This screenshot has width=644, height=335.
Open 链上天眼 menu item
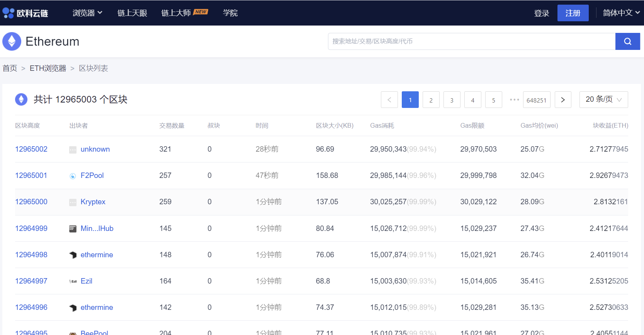pyautogui.click(x=132, y=13)
